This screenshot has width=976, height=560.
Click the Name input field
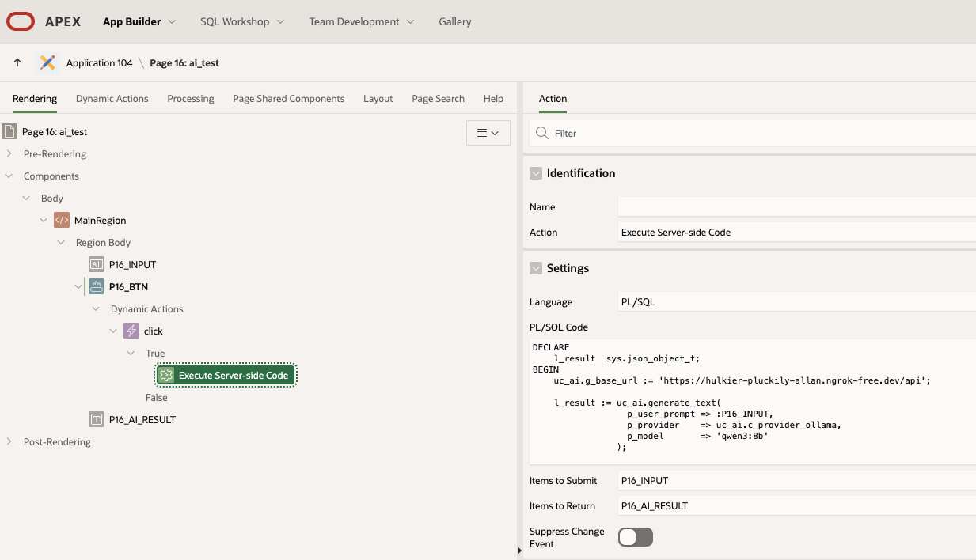point(796,207)
